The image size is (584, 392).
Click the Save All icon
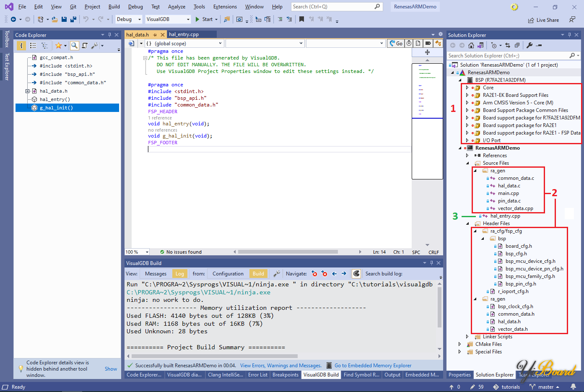click(x=73, y=19)
